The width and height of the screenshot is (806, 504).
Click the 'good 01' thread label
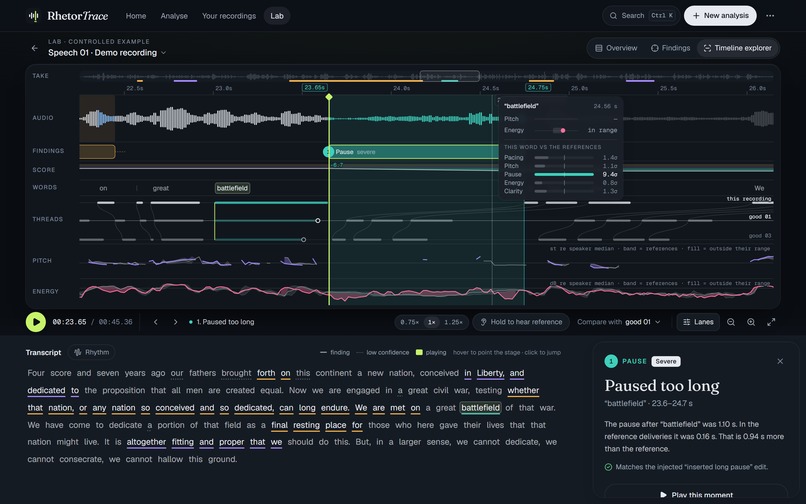(760, 217)
